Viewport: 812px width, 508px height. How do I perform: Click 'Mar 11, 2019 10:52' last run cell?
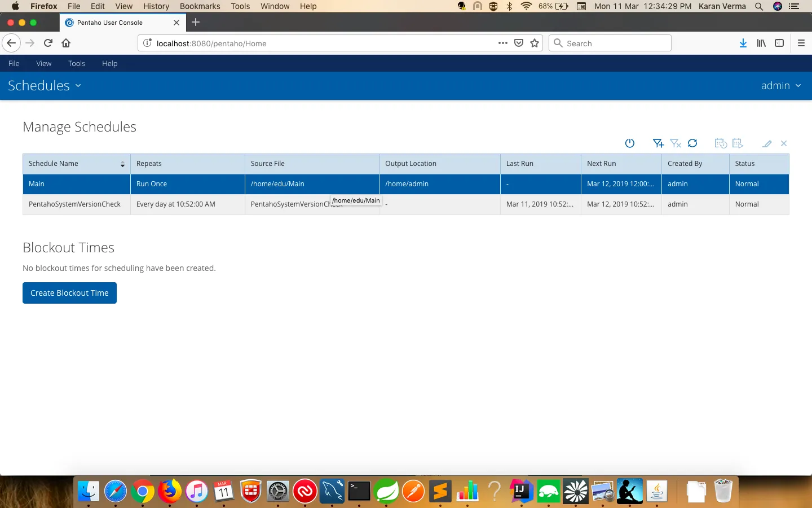pos(540,204)
